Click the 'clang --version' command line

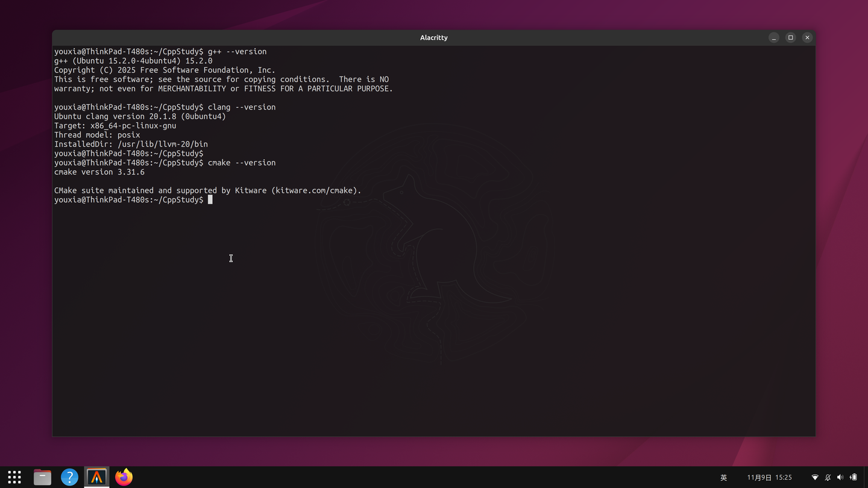pyautogui.click(x=165, y=107)
